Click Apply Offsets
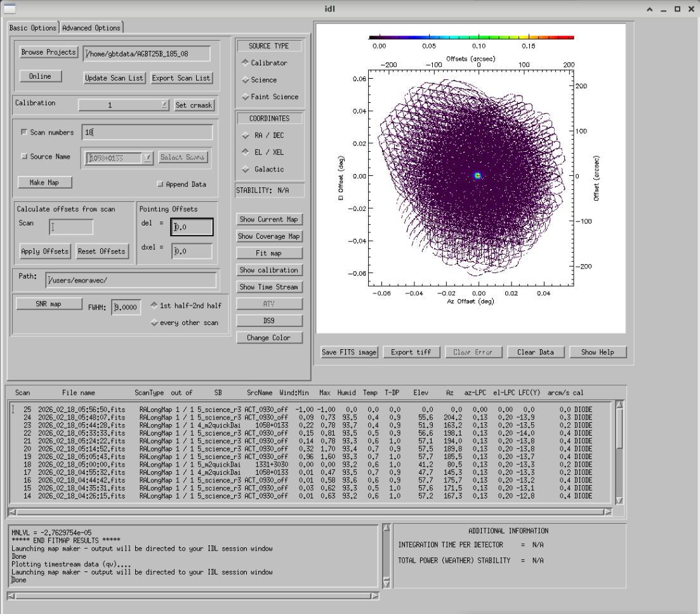Image resolution: width=700 pixels, height=614 pixels. click(x=44, y=251)
